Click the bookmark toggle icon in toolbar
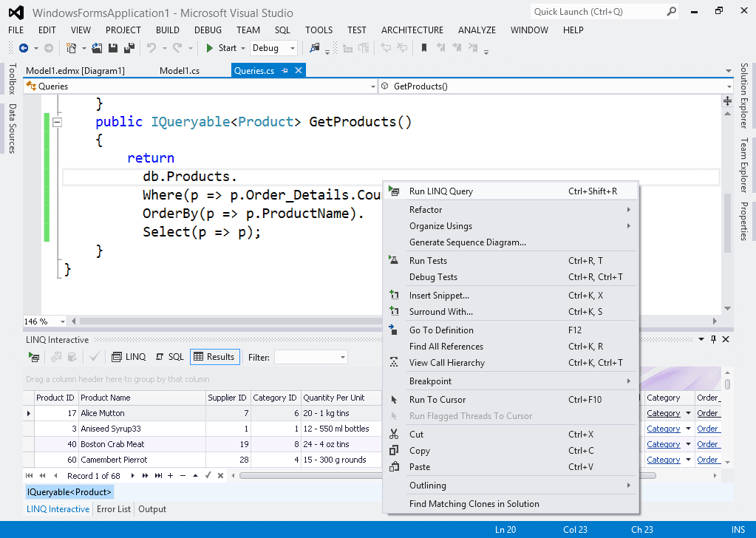 click(x=424, y=48)
